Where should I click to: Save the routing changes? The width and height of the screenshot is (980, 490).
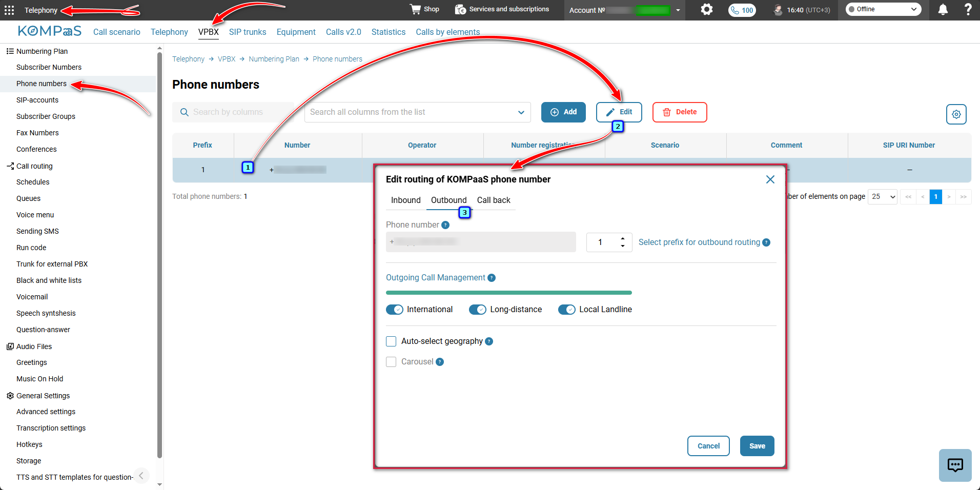click(757, 446)
